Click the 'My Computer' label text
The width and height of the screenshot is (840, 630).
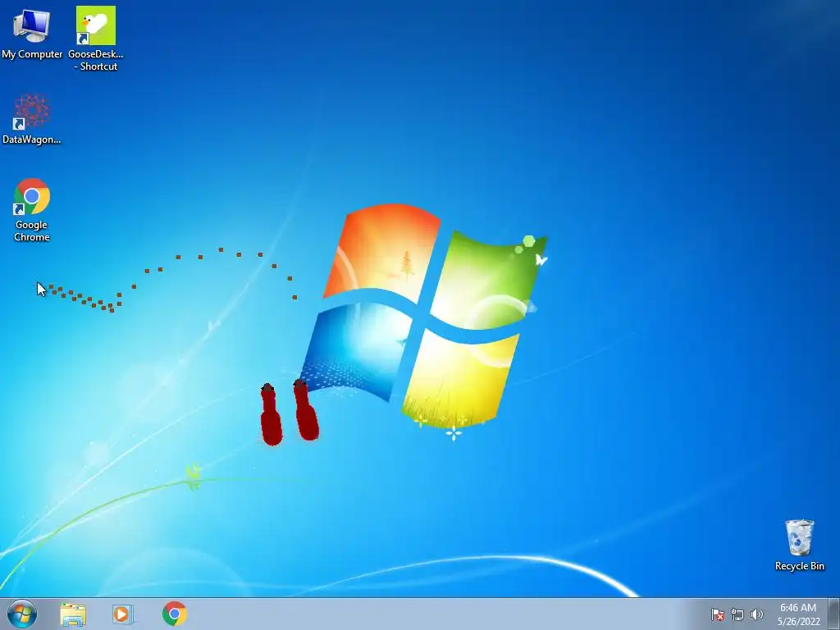coord(32,54)
